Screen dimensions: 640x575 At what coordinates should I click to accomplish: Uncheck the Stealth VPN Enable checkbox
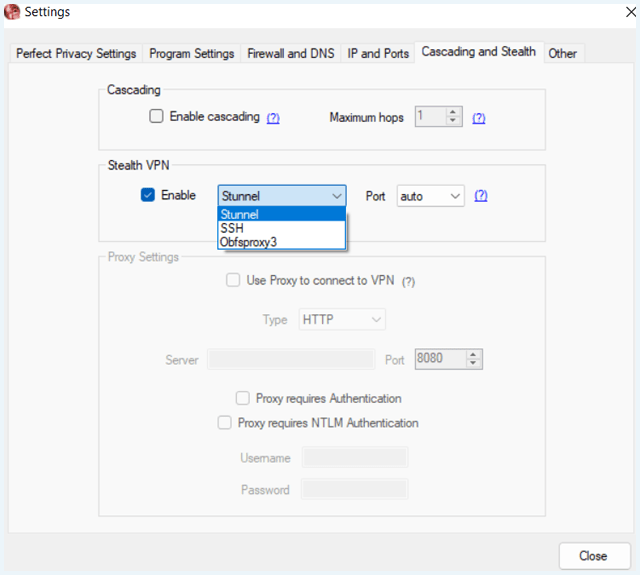point(148,195)
